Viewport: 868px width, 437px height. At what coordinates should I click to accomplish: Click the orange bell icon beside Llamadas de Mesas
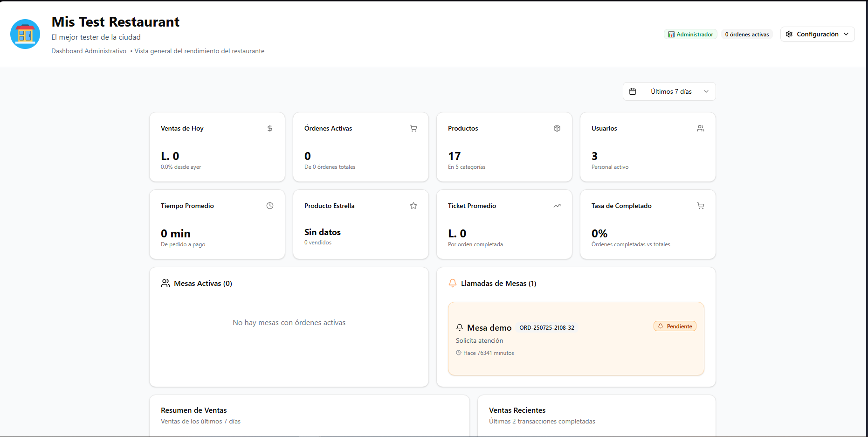coord(453,283)
